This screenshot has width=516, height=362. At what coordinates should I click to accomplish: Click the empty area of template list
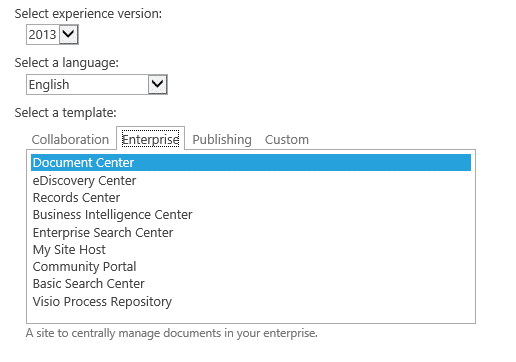[x=251, y=316]
